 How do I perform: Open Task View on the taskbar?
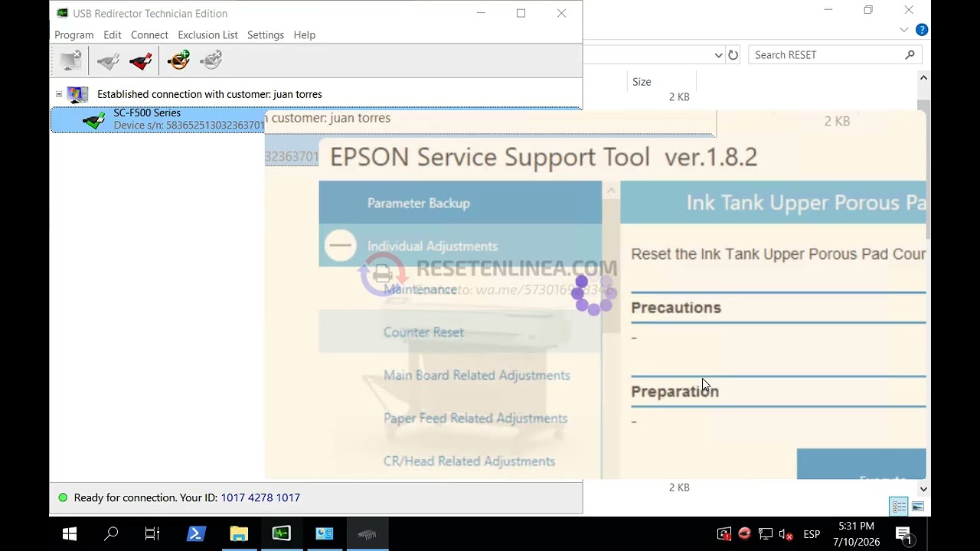coord(152,533)
